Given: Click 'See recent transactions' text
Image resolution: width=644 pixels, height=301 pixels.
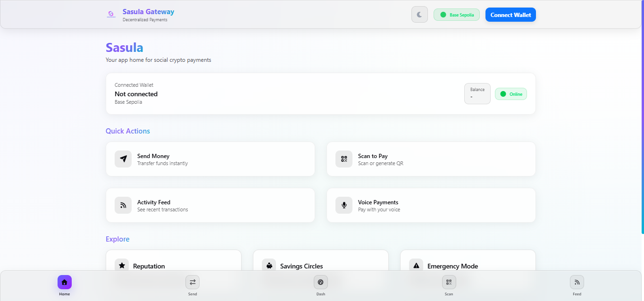Looking at the screenshot, I should click(162, 209).
